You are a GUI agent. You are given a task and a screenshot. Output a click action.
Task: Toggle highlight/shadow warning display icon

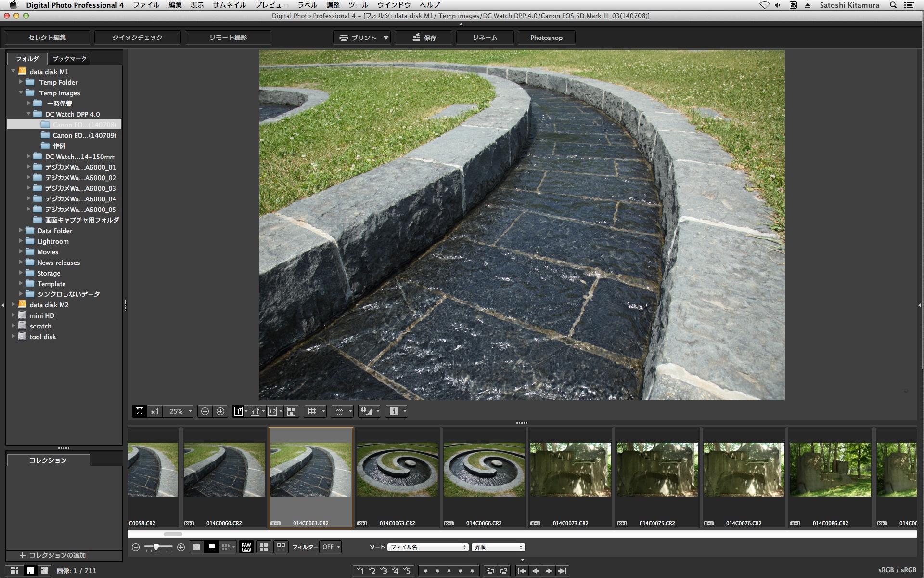(367, 411)
